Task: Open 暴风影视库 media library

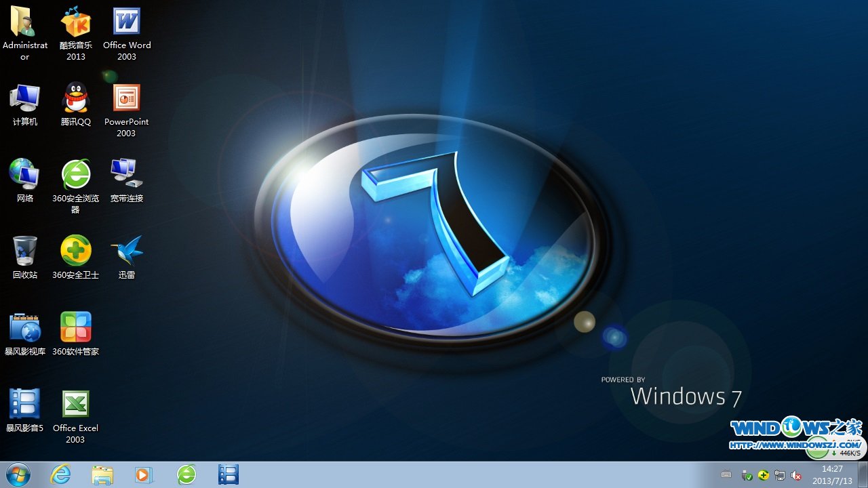Action: 25,326
